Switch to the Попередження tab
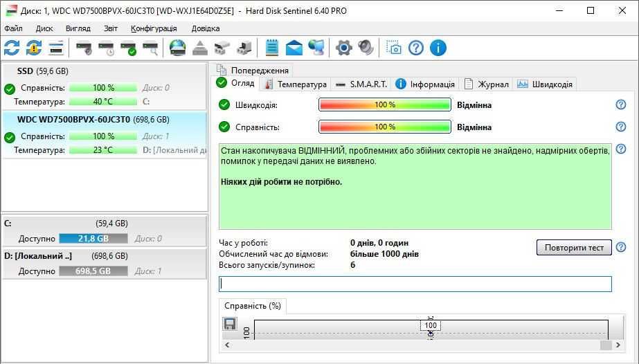 pos(253,71)
